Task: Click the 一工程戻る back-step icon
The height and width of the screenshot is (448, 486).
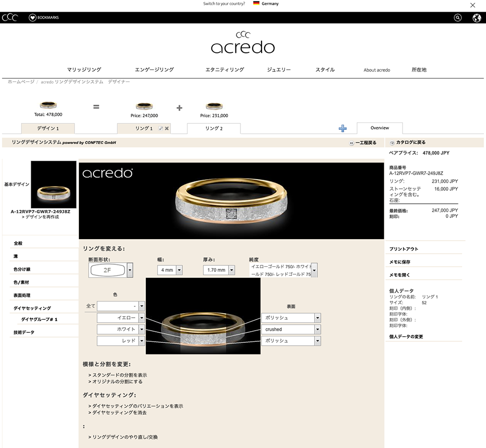Action: 351,143
